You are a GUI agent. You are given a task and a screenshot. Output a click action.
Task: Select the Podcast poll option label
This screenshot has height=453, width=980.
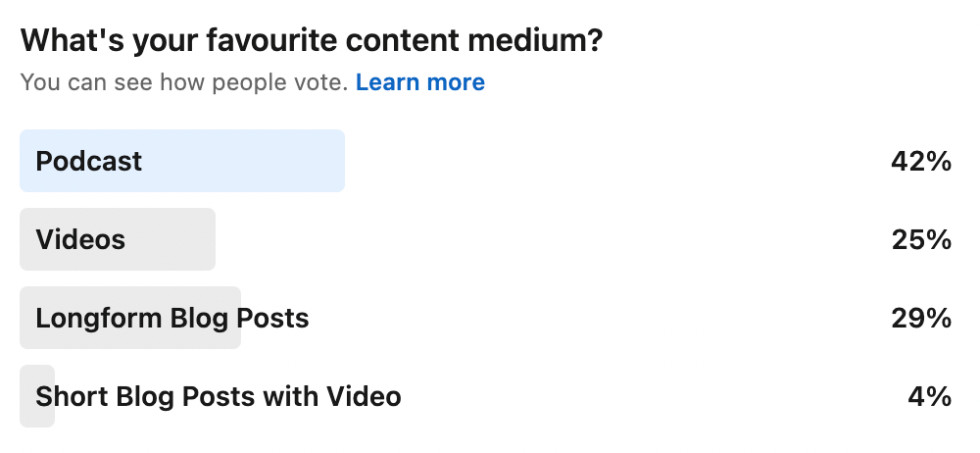[x=89, y=161]
